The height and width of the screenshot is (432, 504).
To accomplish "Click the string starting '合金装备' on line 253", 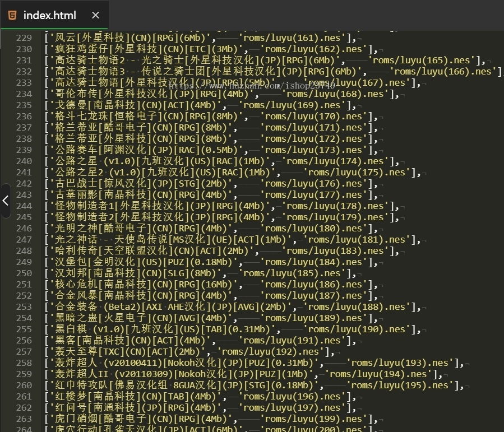I will (x=170, y=307).
